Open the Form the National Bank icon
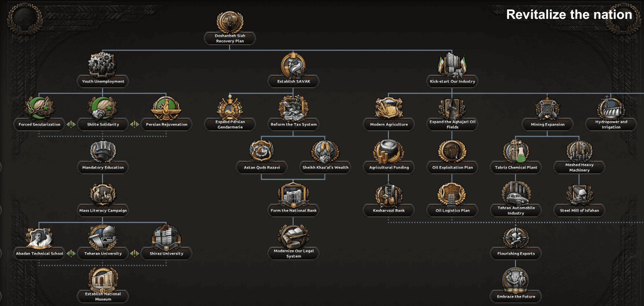Image resolution: width=644 pixels, height=306 pixels. (293, 194)
